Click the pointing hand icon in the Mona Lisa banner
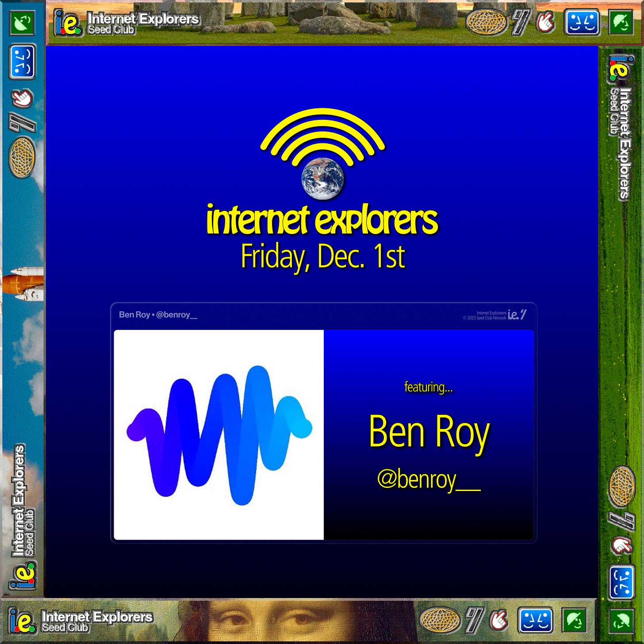The height and width of the screenshot is (644, 644). 499,620
